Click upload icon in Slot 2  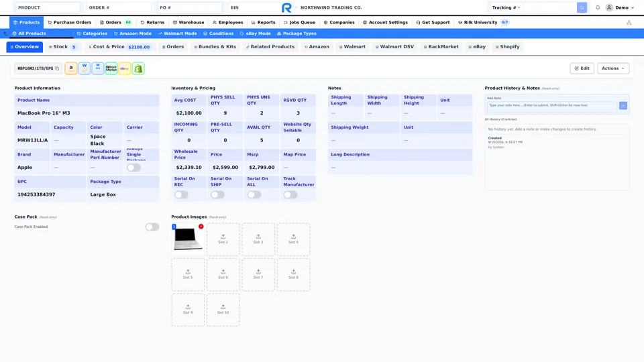tap(223, 237)
